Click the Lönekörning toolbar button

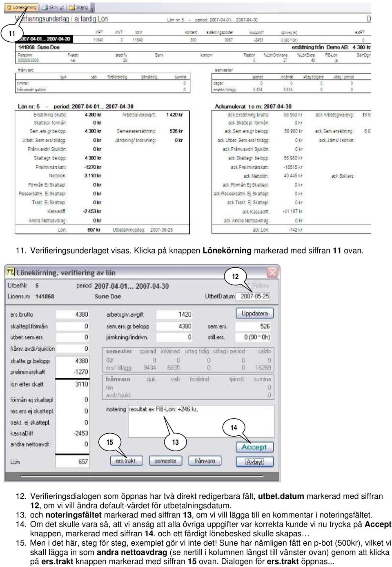coord(21,7)
